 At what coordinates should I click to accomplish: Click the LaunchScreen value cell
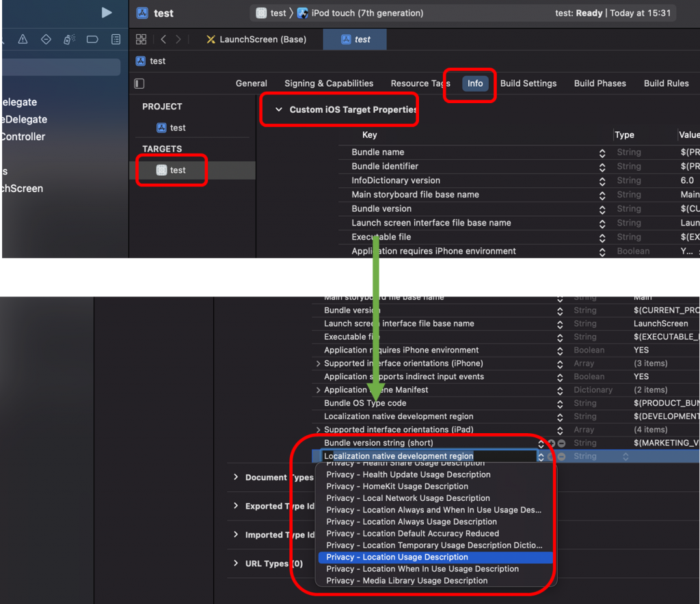coord(661,324)
